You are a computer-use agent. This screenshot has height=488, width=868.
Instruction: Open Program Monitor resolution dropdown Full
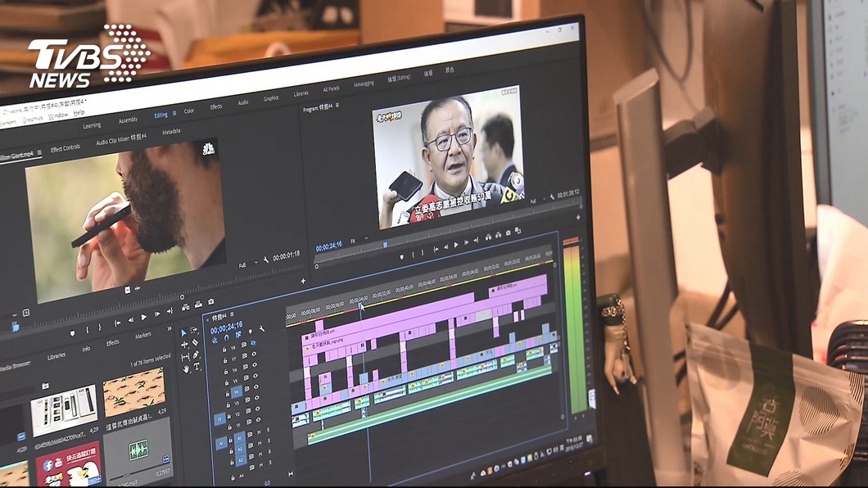pos(536,201)
